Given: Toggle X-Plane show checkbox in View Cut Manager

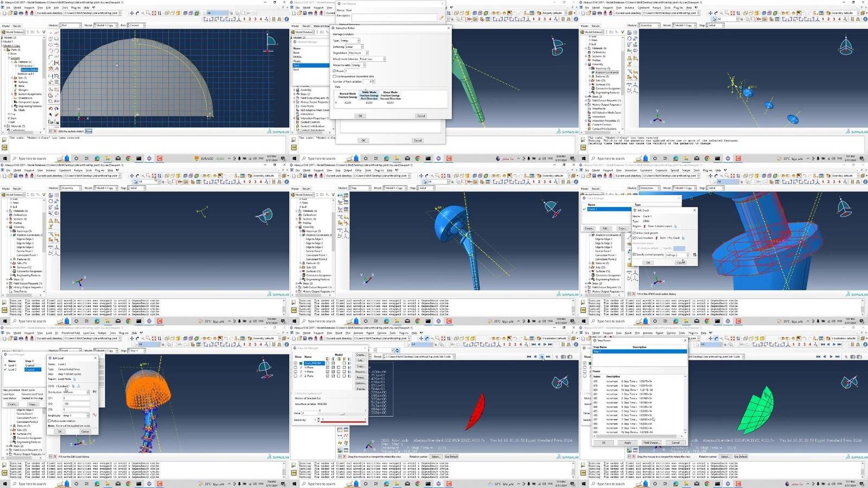Looking at the screenshot, I should [295, 367].
